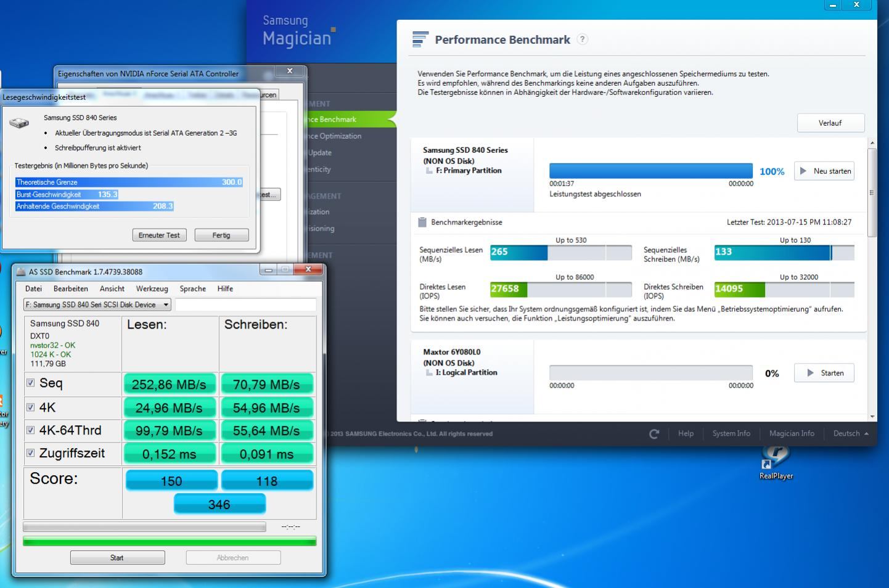Click the Burst-Geschwindigkeit 135.3 bar
Viewport: 889px width, 588px height.
(67, 194)
